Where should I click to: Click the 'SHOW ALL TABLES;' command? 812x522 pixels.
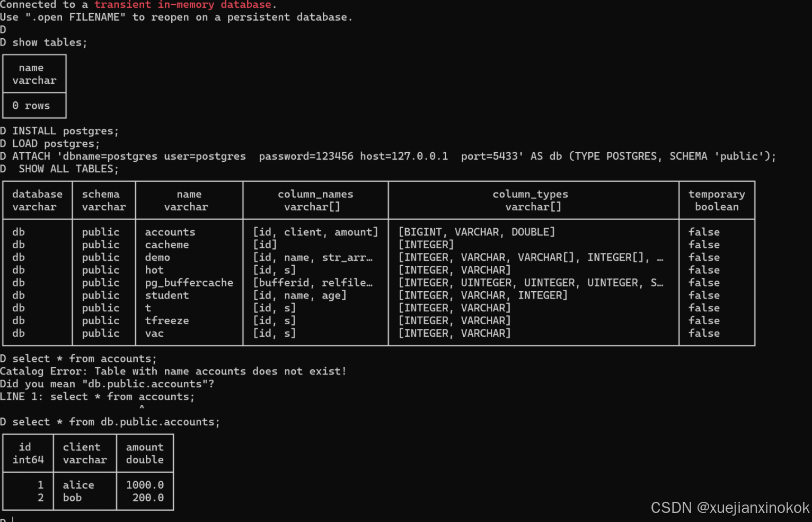(x=69, y=169)
